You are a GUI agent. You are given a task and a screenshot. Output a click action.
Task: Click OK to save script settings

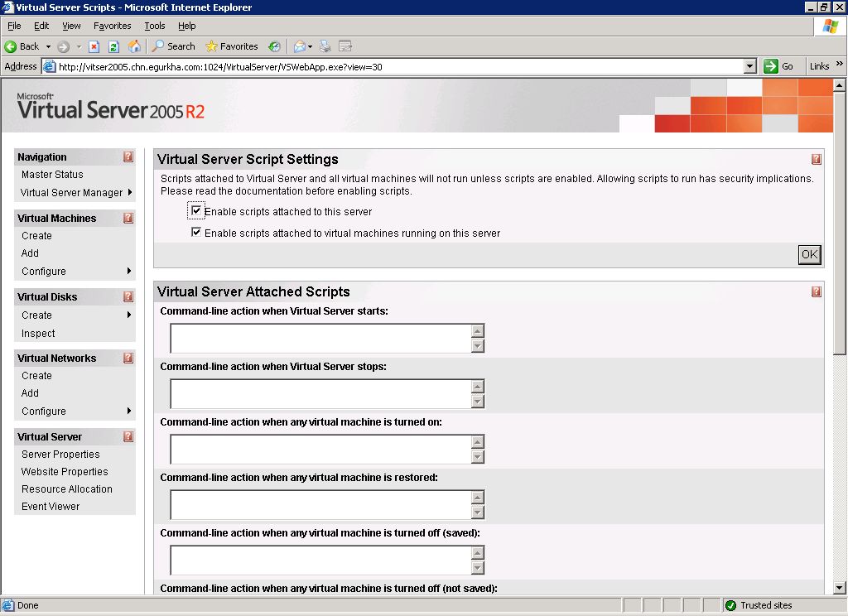[x=810, y=255]
